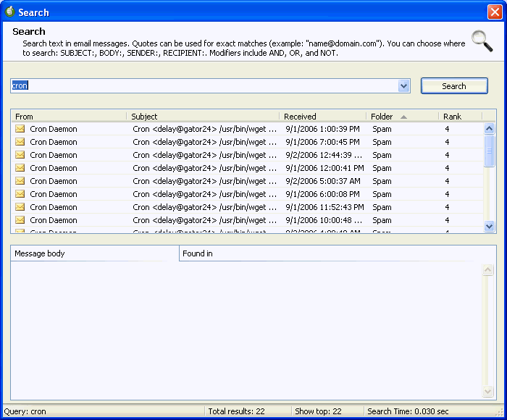Click the envelope icon of the 1:00:39 PM message

click(20, 129)
